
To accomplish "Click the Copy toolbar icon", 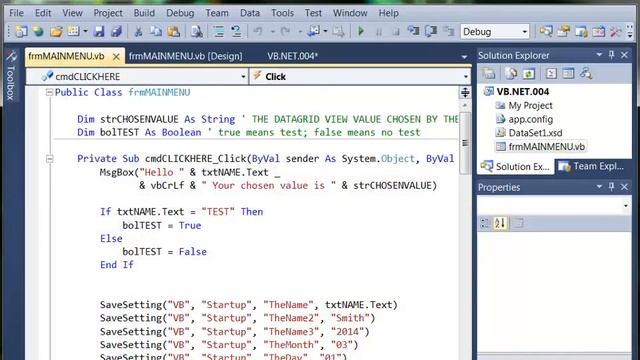I will [x=156, y=31].
